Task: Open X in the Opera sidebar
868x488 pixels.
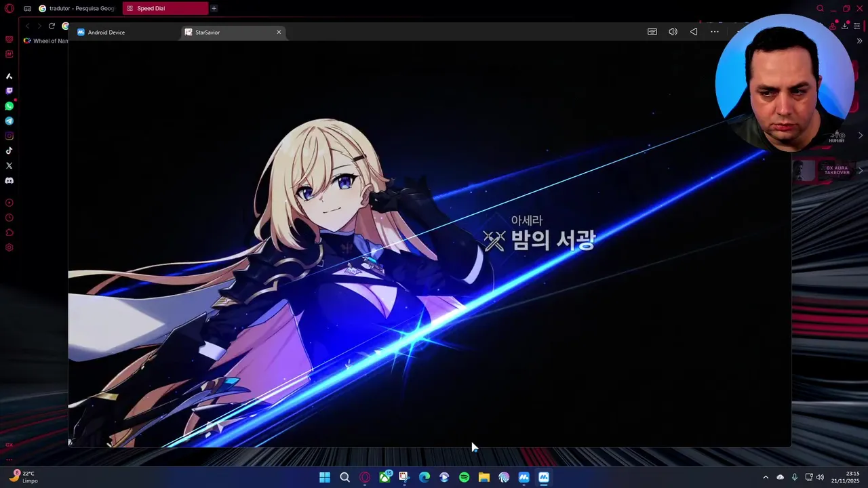Action: coord(9,165)
